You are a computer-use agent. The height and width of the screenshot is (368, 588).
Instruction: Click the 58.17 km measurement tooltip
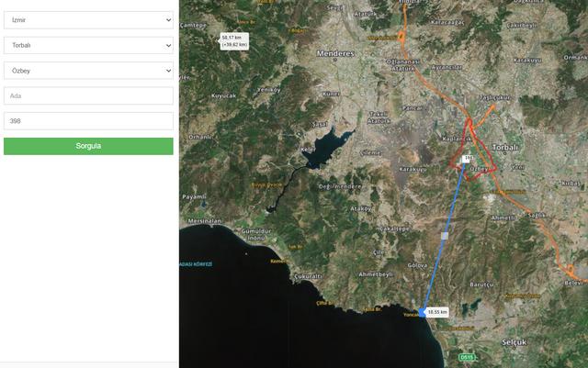pos(234,41)
